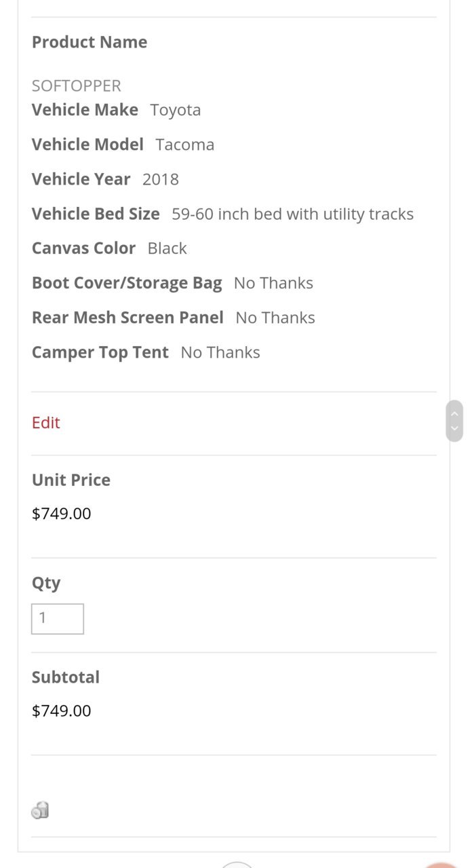Click the remove item trash icon
The image size is (474, 868).
coord(40,810)
